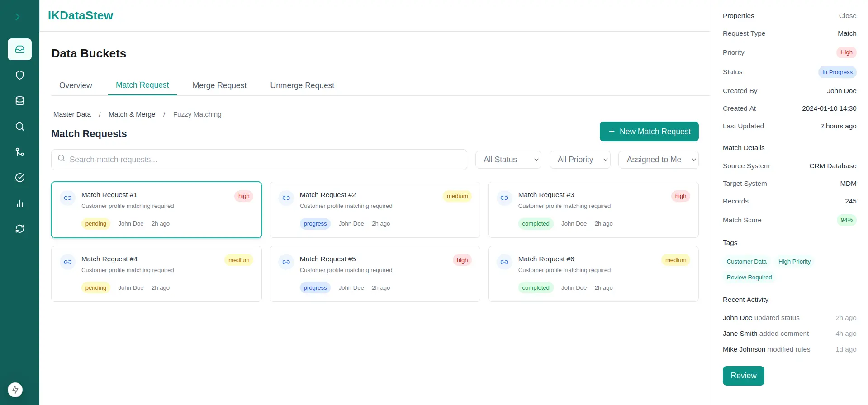The image size is (868, 405).
Task: Click the Review button
Action: pos(743,376)
